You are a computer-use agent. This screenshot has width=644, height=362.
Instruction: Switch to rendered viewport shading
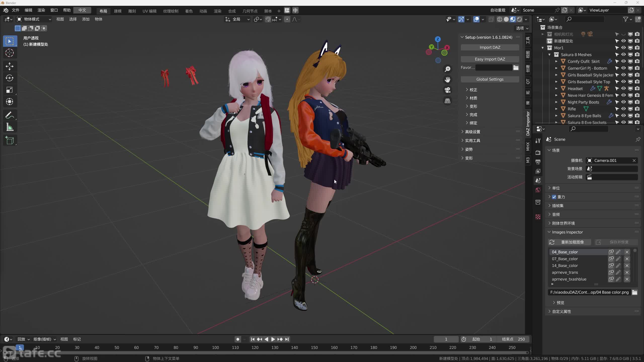tap(519, 19)
